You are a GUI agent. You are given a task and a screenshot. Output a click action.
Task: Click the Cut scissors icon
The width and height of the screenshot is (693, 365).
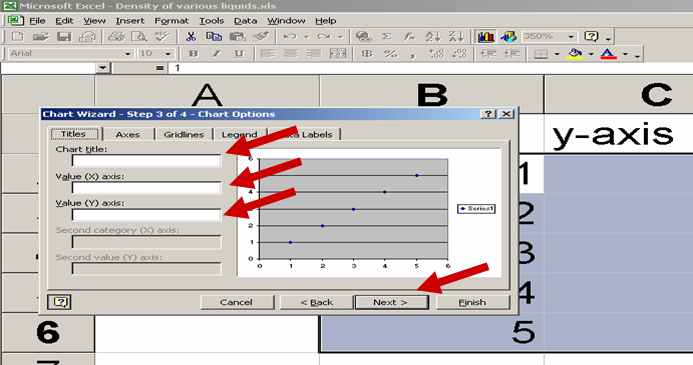pyautogui.click(x=191, y=37)
